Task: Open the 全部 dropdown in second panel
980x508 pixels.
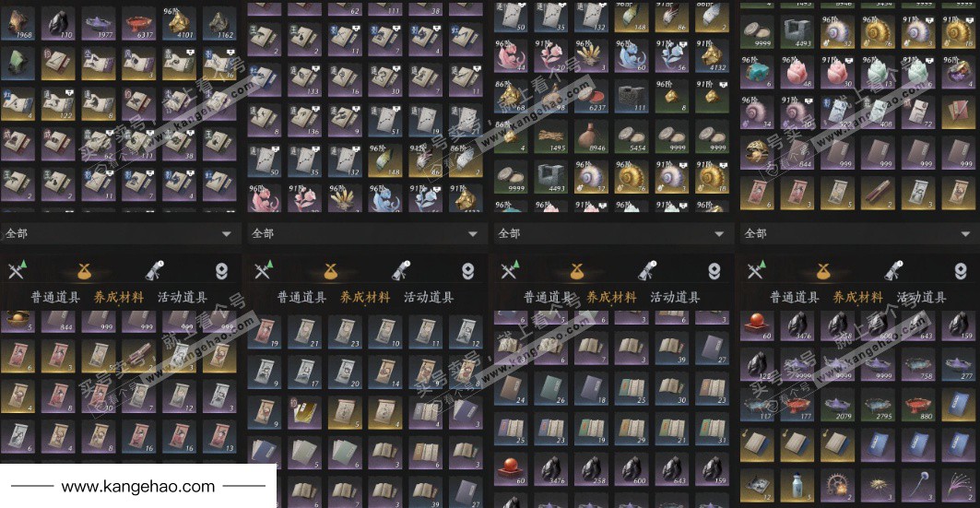Action: pos(366,233)
